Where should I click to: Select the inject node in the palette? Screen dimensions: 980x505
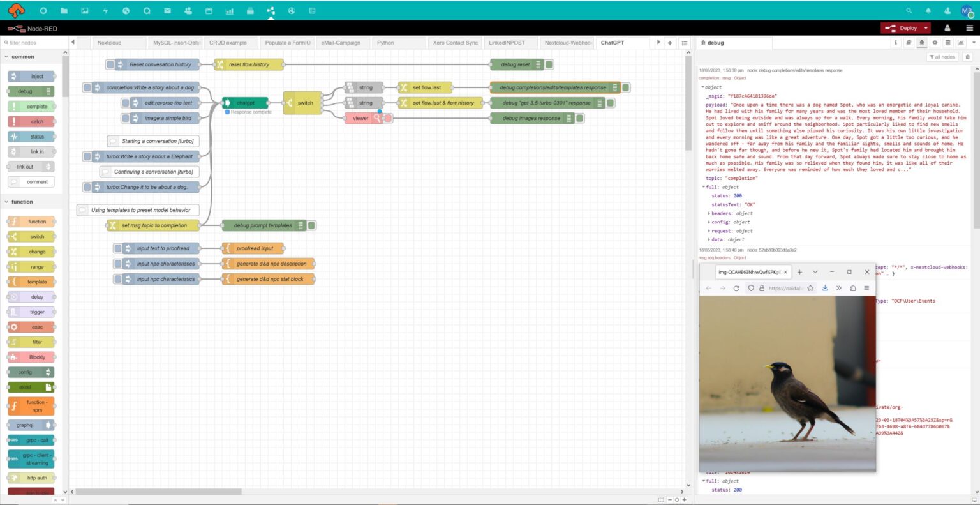coord(31,76)
